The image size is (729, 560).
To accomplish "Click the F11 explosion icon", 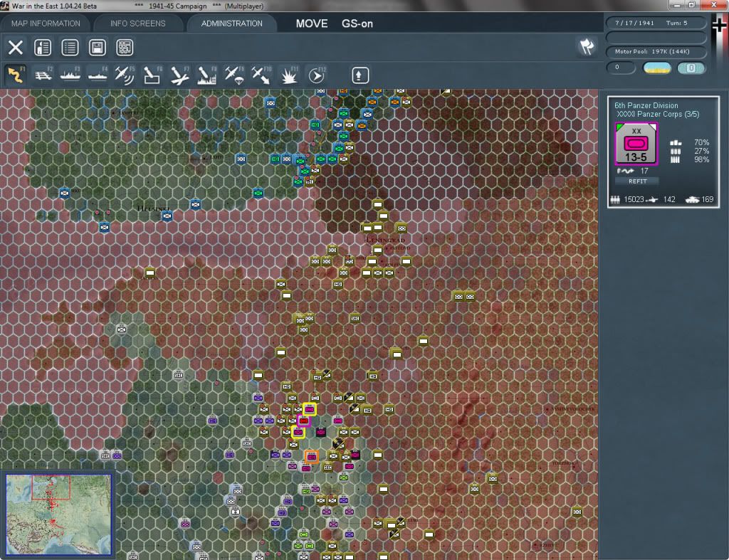I will tap(289, 75).
